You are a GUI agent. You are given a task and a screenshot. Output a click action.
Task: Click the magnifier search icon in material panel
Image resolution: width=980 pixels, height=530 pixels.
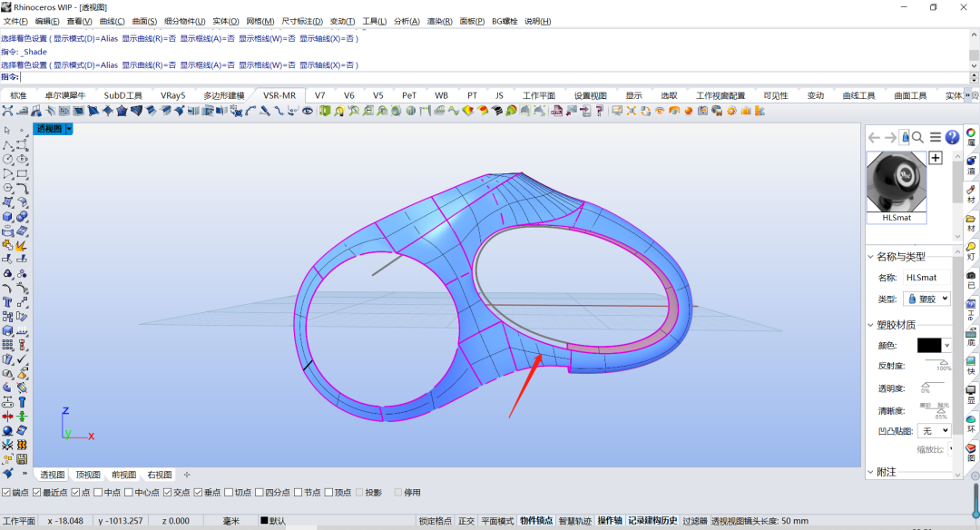[x=917, y=137]
